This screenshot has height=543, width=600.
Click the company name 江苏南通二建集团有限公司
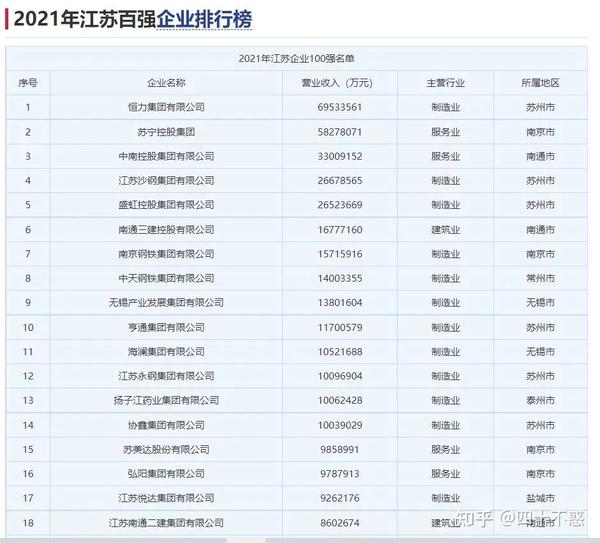[166, 523]
